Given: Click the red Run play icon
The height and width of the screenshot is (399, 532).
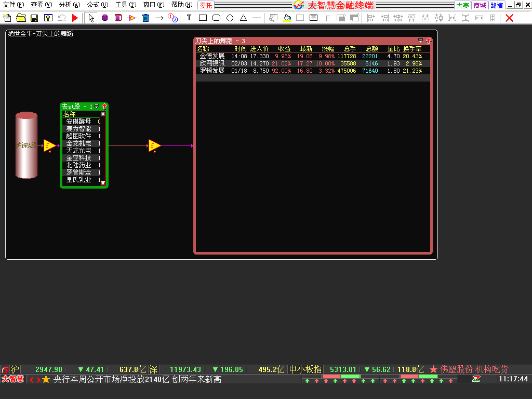Looking at the screenshot, I should point(75,18).
